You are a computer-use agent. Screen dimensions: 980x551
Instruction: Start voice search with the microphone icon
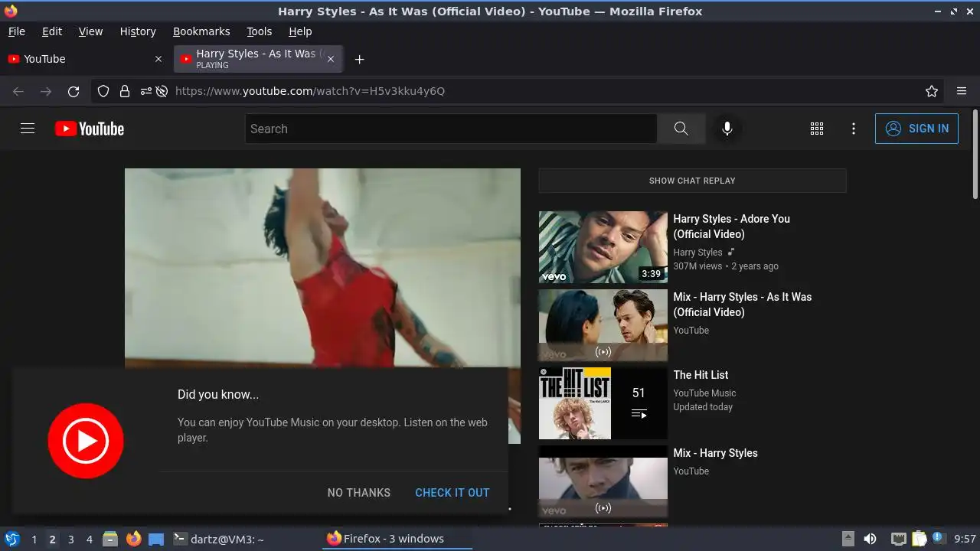tap(727, 129)
